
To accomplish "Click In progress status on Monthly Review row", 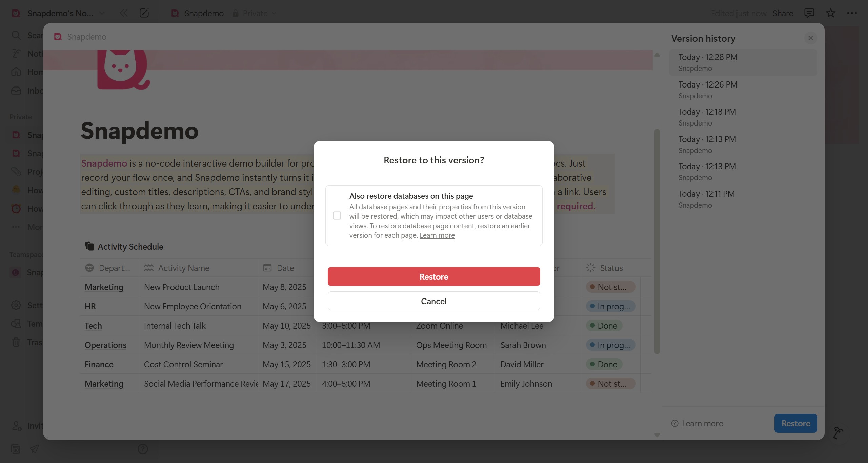I will (x=610, y=345).
